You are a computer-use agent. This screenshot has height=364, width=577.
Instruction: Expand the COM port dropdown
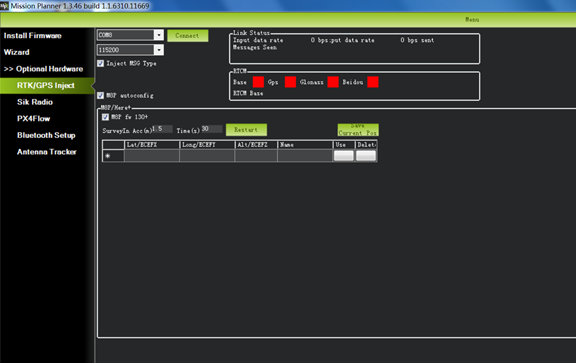pos(159,35)
